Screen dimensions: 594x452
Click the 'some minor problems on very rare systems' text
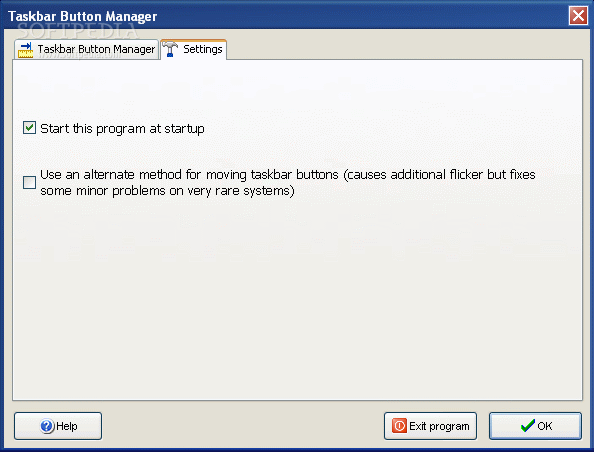[x=167, y=191]
